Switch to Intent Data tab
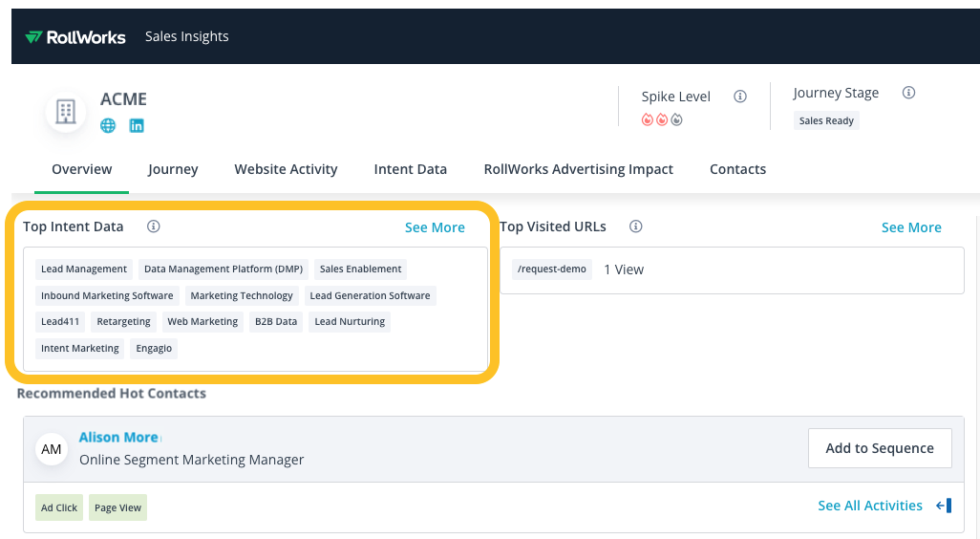 tap(411, 169)
